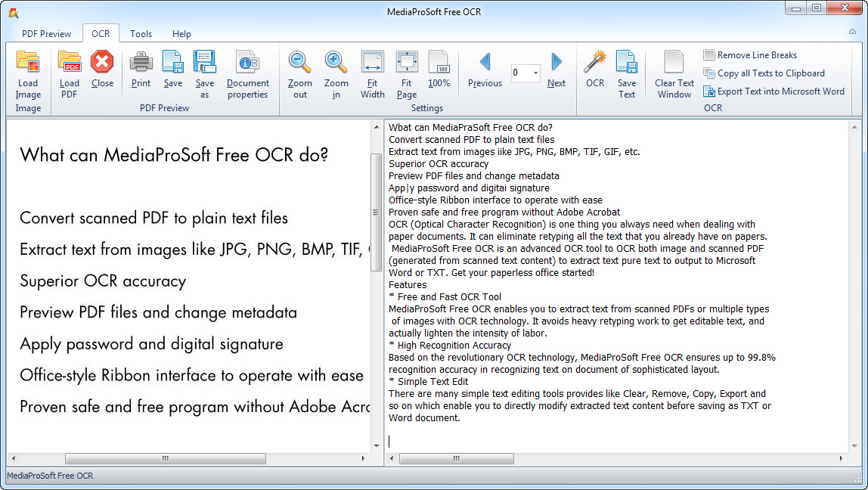
Task: Click the preview pane scroll up arrow
Action: 377,127
